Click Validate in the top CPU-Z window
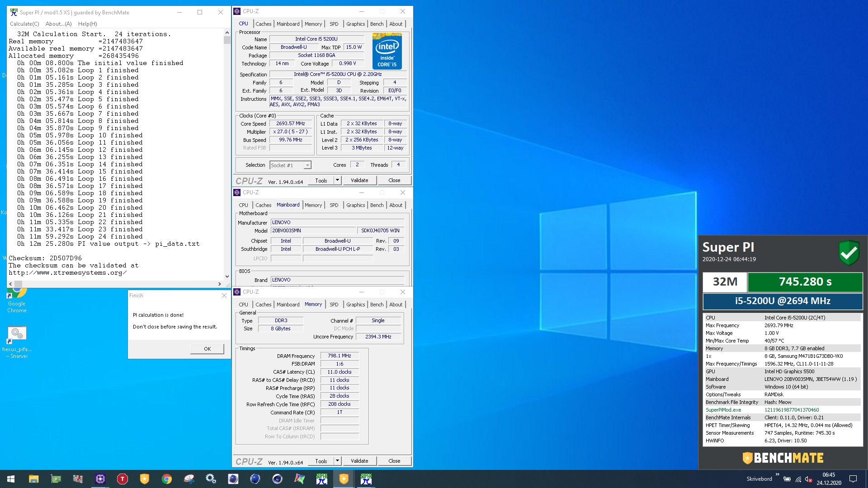868x488 pixels. (x=359, y=180)
